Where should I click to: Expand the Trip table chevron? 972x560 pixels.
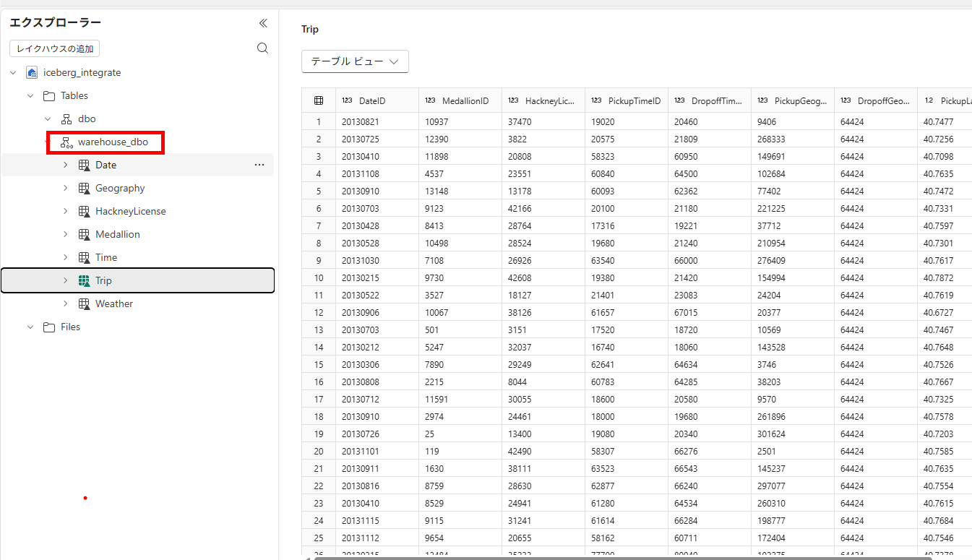65,280
